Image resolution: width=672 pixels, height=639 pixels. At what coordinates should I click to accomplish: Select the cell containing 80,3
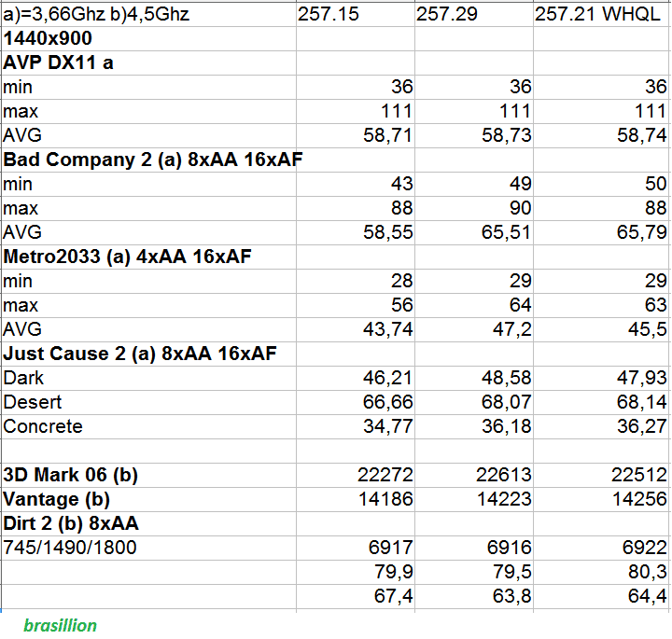[602, 572]
